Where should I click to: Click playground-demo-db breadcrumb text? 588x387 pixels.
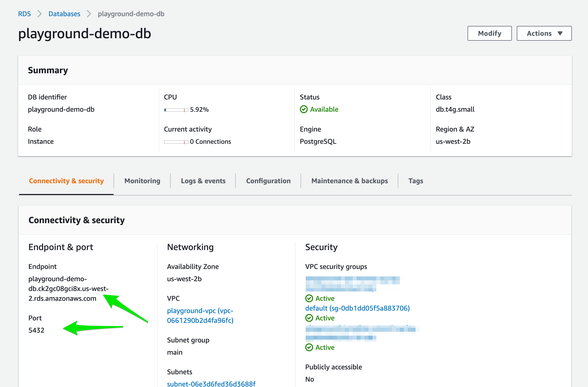131,14
